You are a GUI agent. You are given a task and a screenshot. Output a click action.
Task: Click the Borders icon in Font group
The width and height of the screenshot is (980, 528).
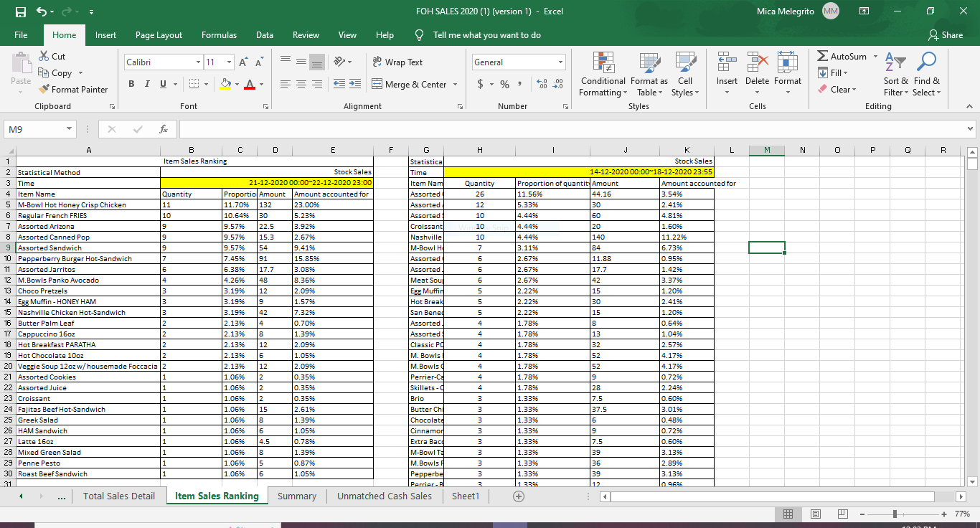point(193,85)
